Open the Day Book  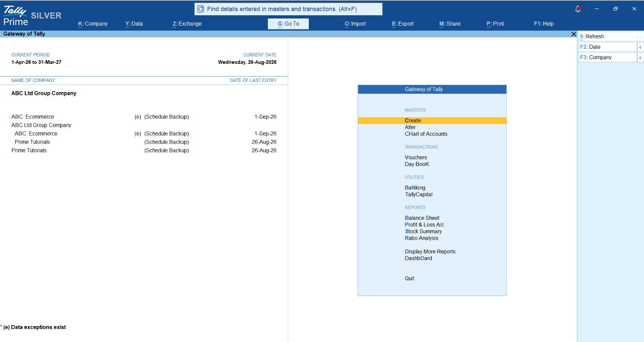point(417,164)
